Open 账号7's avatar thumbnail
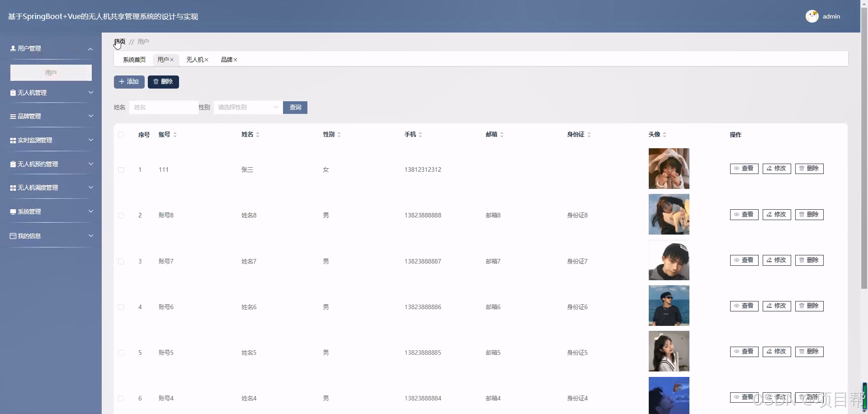This screenshot has width=868, height=414. click(669, 260)
